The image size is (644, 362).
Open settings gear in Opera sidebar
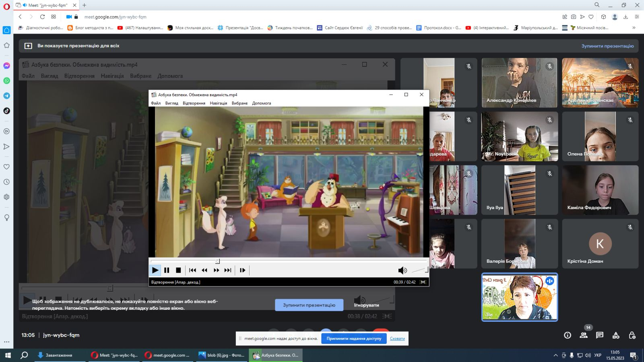6,197
